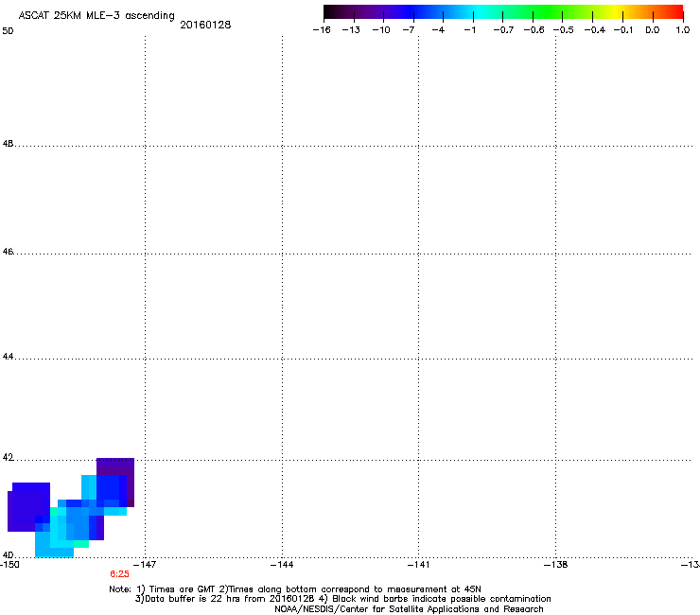700x615 pixels.
Task: Click latitude label 42
Action: coord(8,457)
